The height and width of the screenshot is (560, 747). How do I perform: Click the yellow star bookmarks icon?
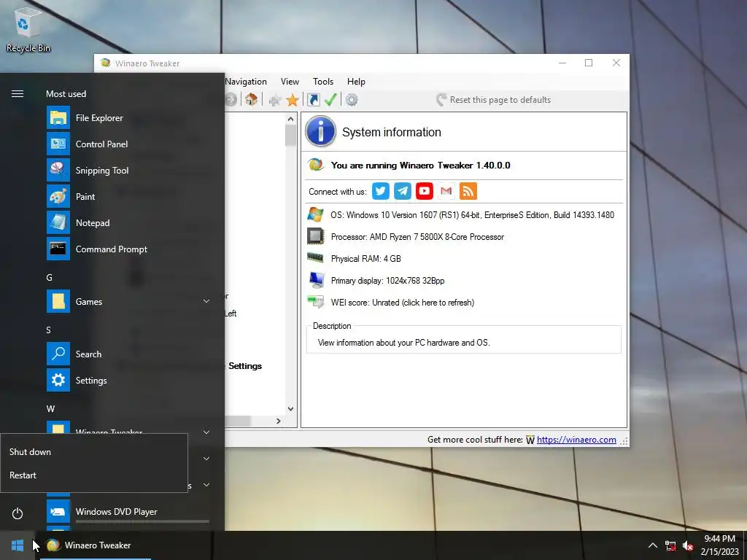coord(292,100)
